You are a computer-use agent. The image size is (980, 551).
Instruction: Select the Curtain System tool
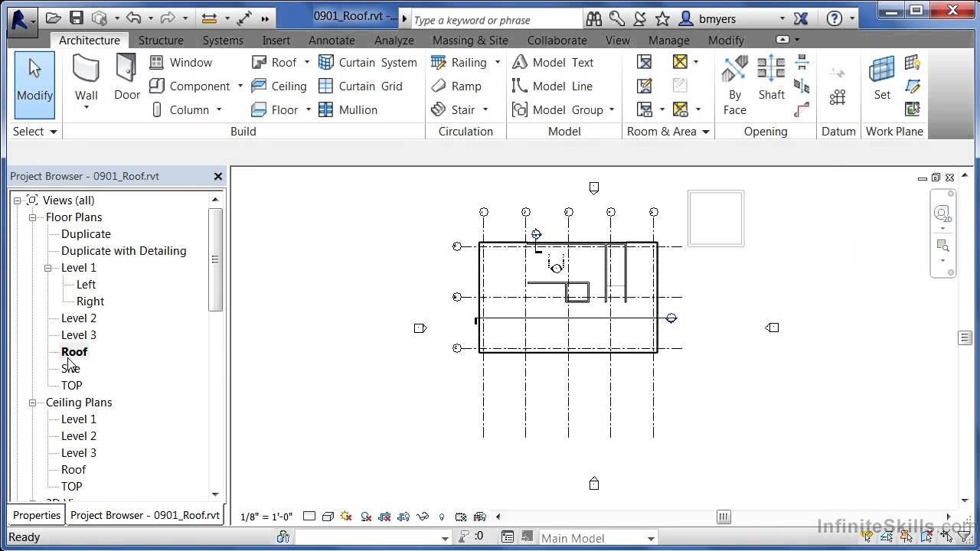368,63
